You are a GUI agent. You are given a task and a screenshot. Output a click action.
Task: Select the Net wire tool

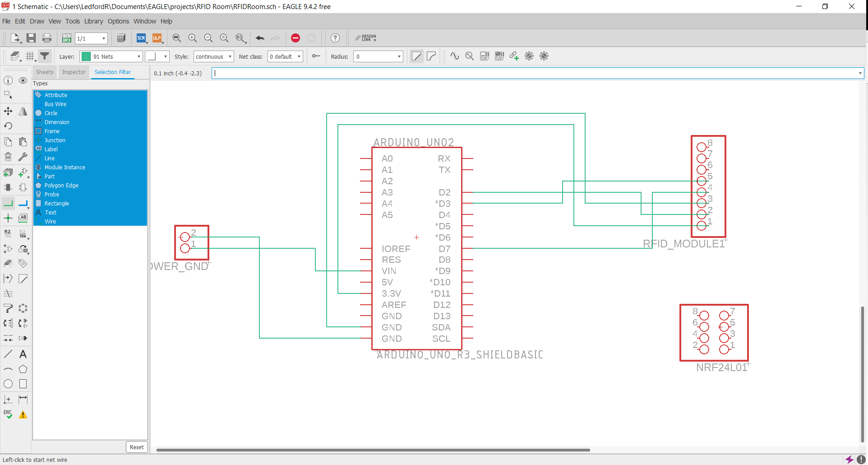click(8, 203)
